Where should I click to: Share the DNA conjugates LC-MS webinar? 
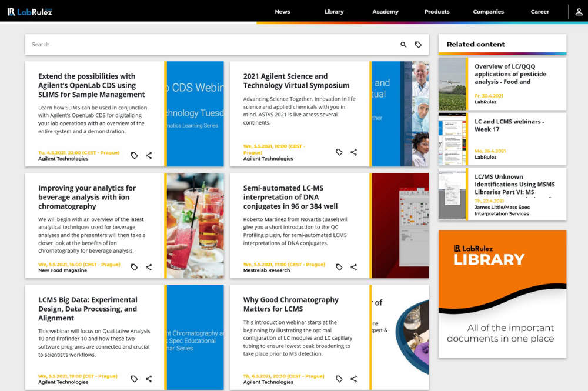[x=353, y=267]
